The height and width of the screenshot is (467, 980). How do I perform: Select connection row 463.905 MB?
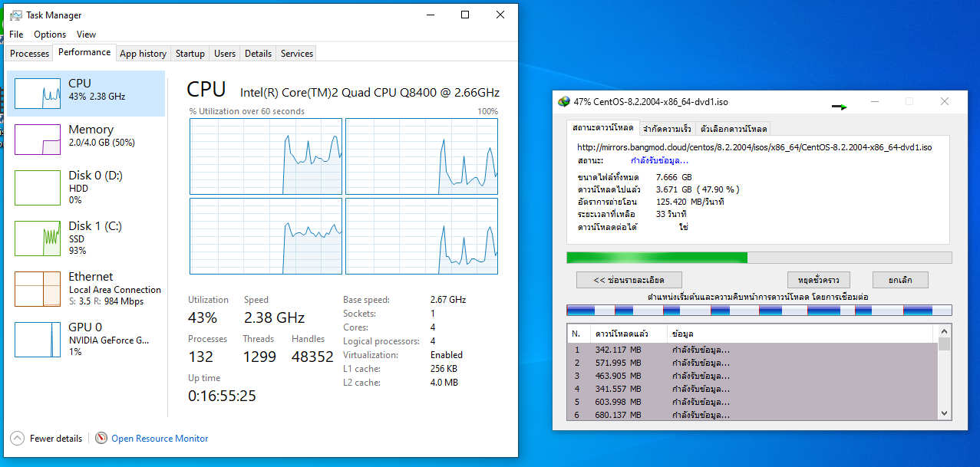click(x=752, y=376)
